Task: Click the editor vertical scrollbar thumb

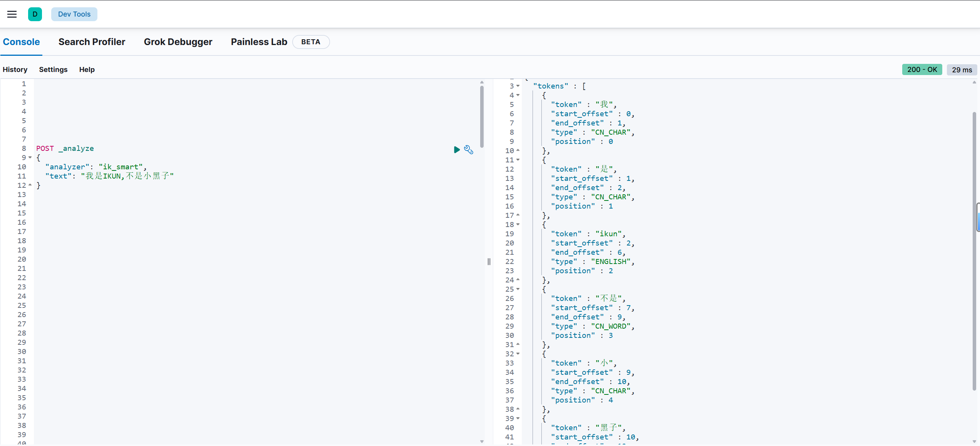Action: click(x=482, y=117)
